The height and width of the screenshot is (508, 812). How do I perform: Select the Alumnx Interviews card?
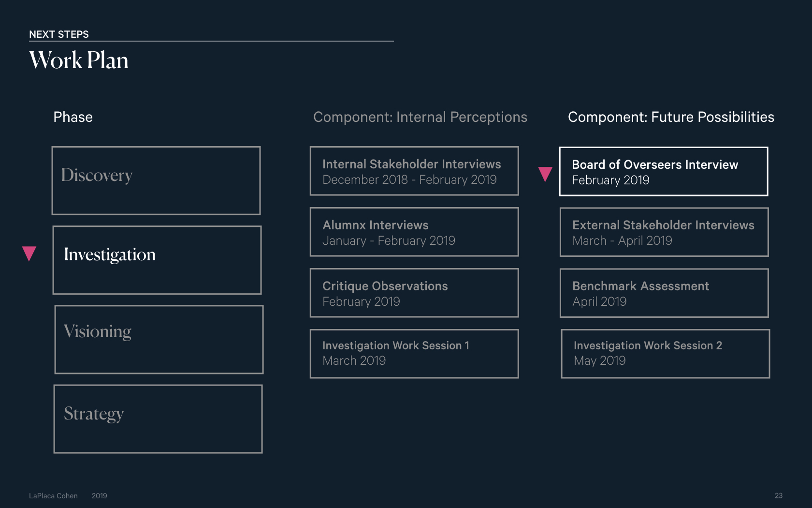click(x=414, y=232)
